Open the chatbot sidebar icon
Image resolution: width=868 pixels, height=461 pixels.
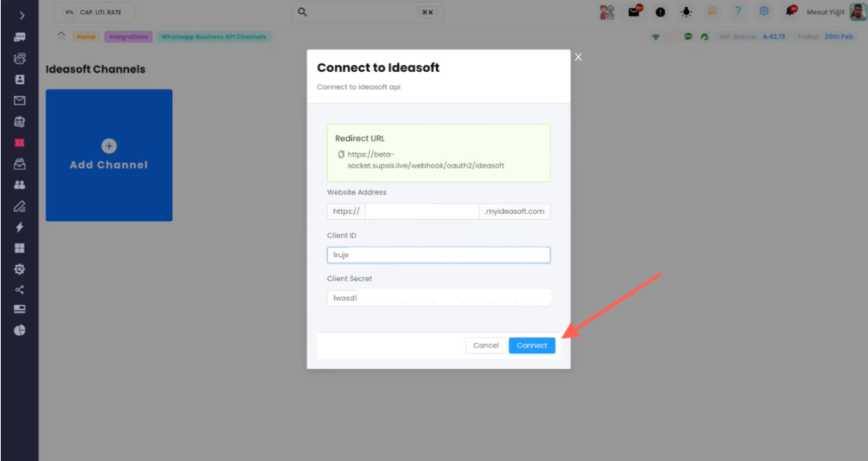tap(19, 58)
